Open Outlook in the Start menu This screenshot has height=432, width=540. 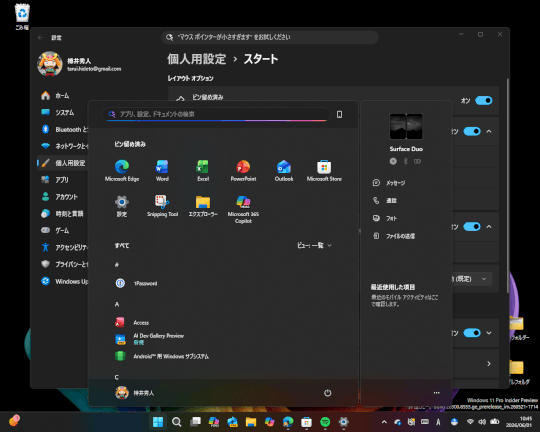point(284,171)
